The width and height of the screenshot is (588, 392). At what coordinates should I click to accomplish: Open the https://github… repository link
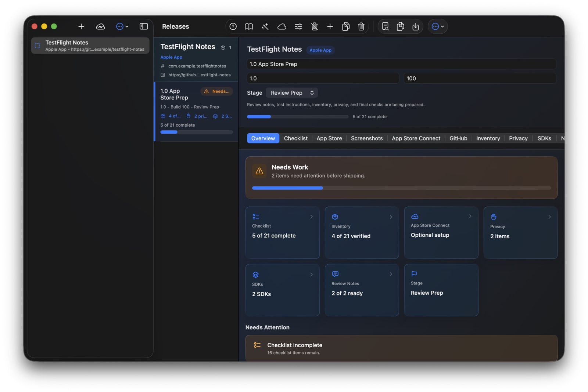pos(200,75)
